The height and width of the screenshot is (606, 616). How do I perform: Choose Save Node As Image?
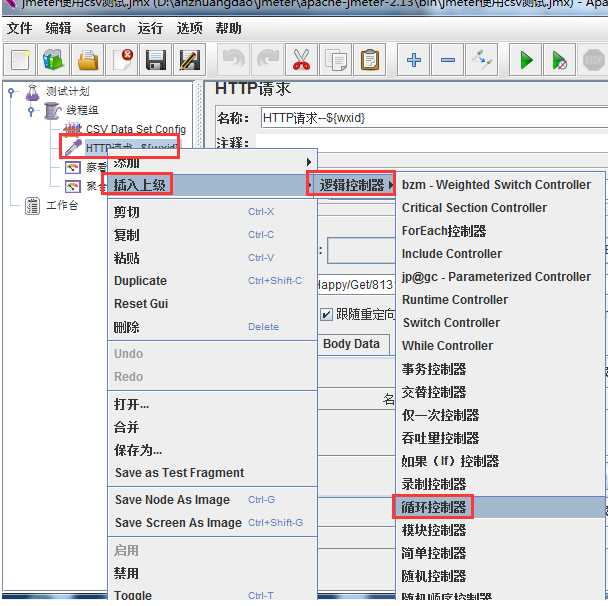point(213,500)
